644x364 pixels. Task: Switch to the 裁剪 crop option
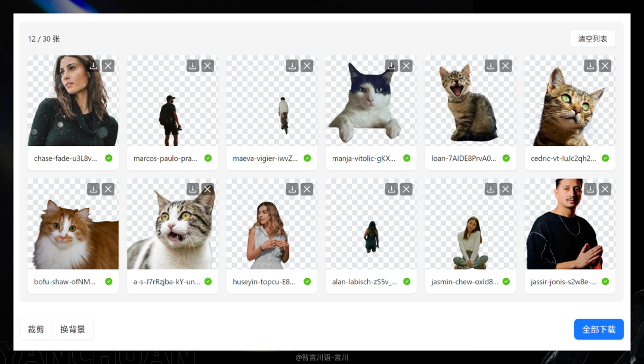tap(36, 329)
